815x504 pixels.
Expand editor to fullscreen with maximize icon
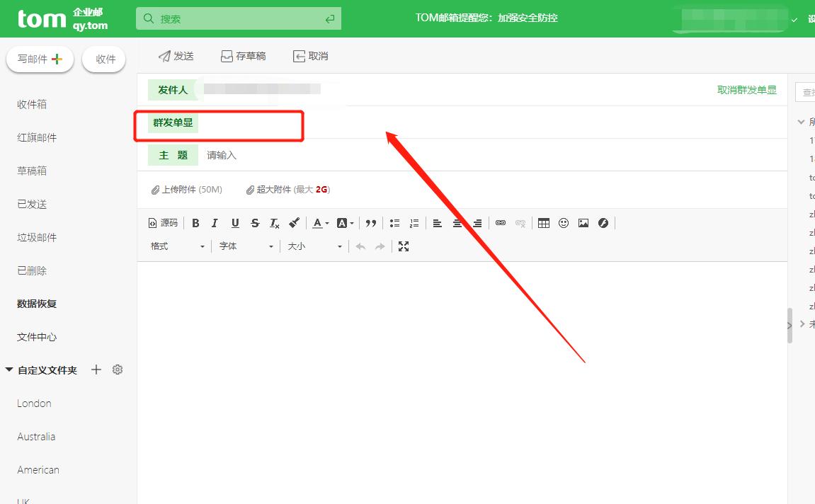point(404,246)
